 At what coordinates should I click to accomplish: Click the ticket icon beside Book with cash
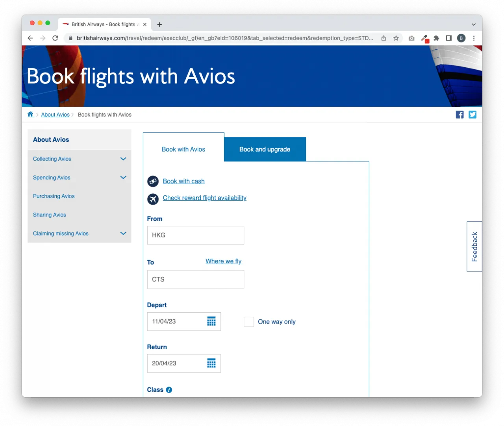pos(153,182)
